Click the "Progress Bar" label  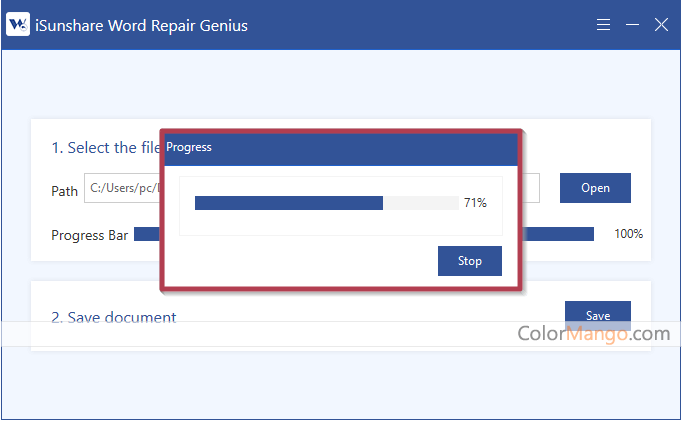tap(89, 235)
